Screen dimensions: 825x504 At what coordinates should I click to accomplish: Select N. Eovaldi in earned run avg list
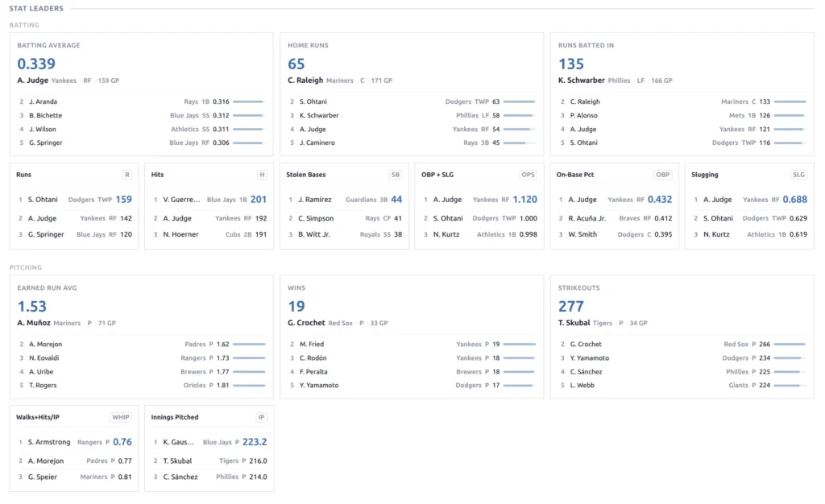[44, 358]
